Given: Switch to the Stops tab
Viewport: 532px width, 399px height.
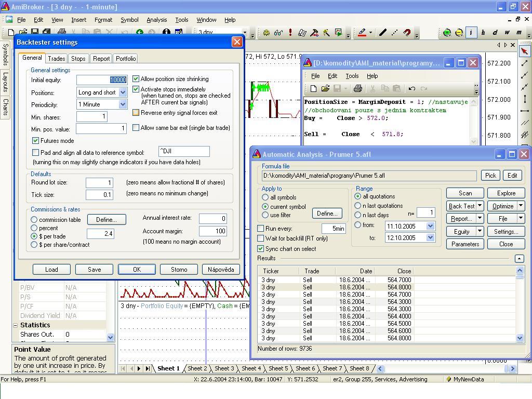Looking at the screenshot, I should click(x=78, y=59).
